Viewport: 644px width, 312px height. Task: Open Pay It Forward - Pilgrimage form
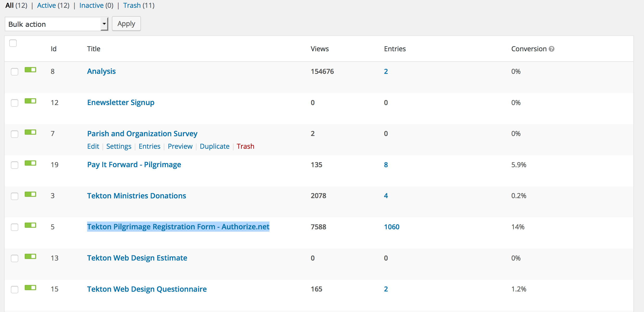tap(134, 165)
